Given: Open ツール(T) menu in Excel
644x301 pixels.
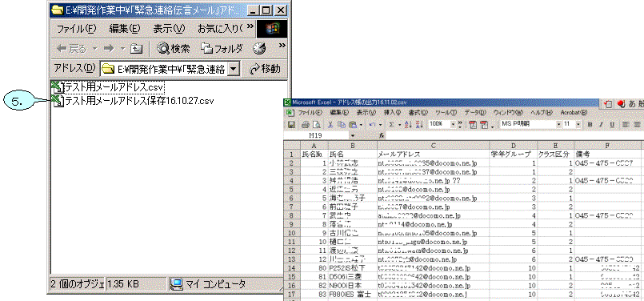Looking at the screenshot, I should point(446,113).
